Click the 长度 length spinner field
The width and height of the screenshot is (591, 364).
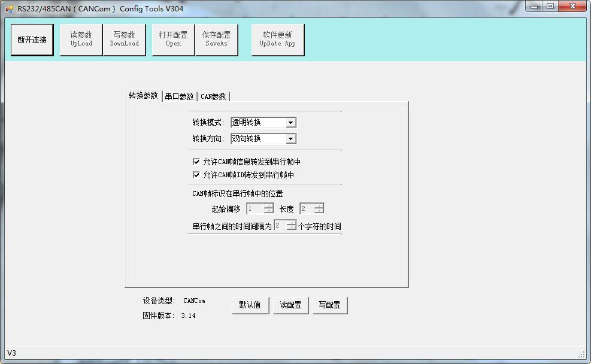coord(307,209)
